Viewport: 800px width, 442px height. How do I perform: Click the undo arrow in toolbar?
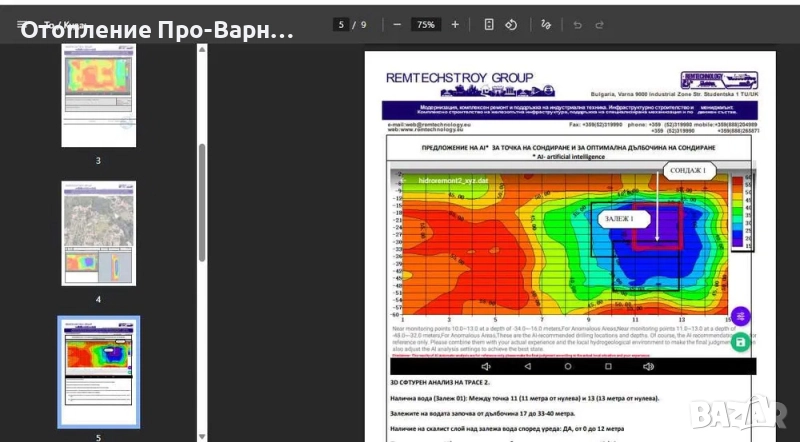pos(578,24)
